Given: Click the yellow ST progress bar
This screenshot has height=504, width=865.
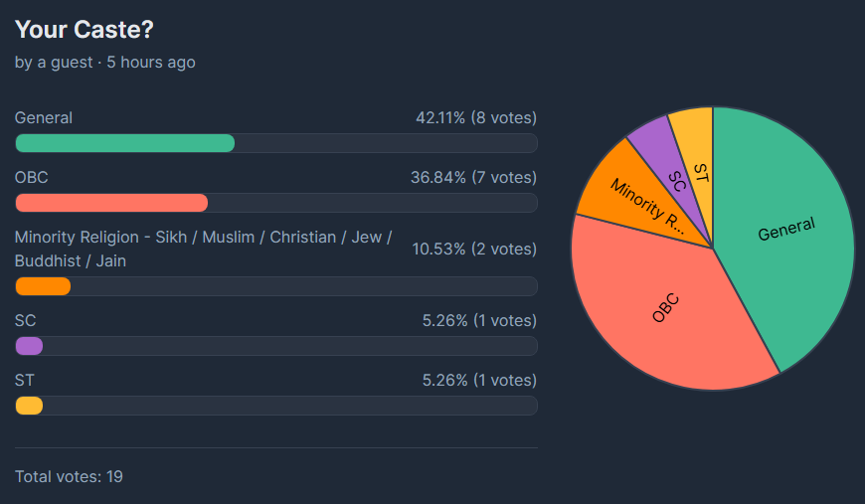Looking at the screenshot, I should click(x=29, y=406).
